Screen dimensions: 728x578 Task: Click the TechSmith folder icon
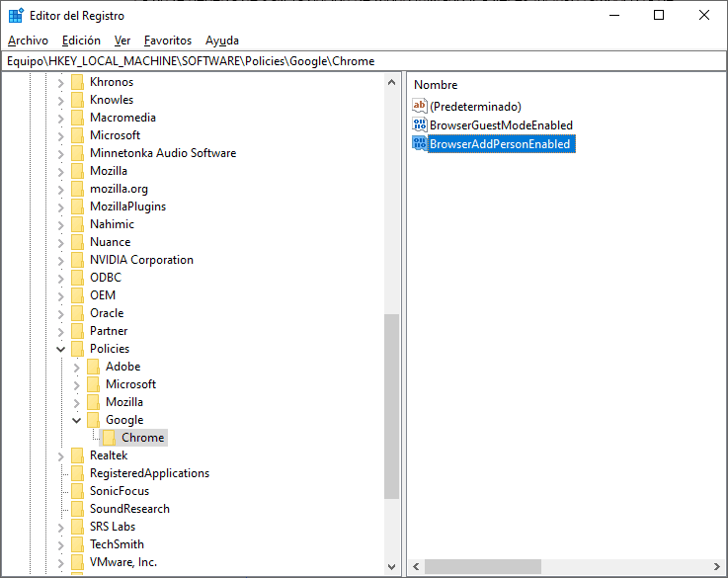(77, 544)
